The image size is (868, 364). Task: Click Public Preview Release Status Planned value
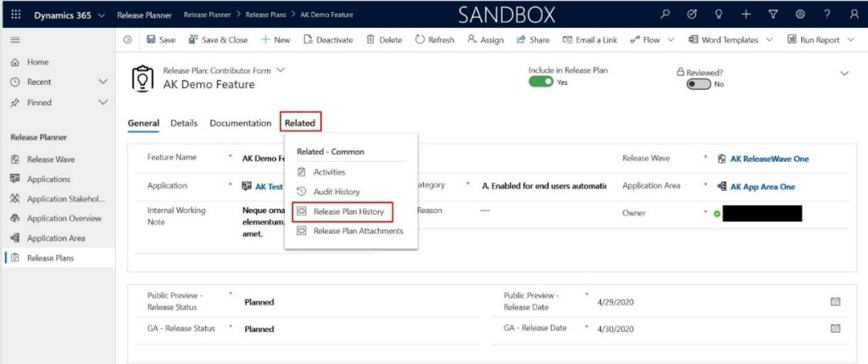tap(259, 303)
